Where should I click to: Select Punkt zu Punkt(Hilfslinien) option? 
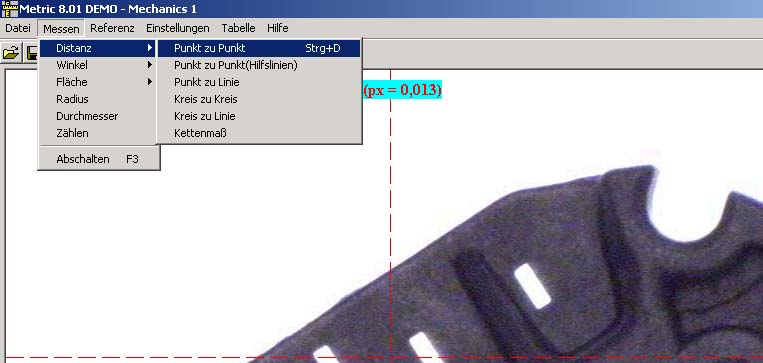259,65
